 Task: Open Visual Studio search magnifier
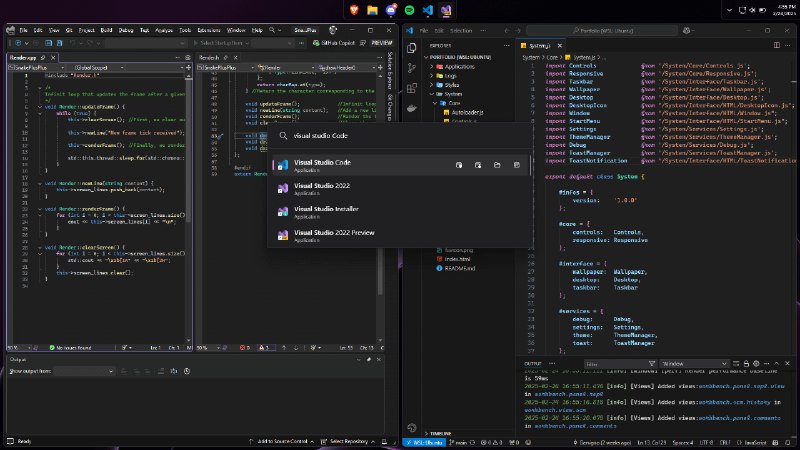(272, 30)
